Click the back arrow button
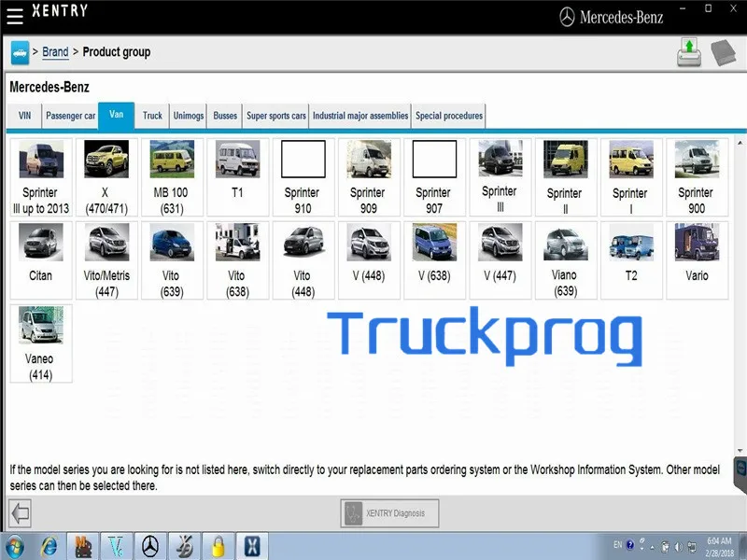The height and width of the screenshot is (560, 747). 20,513
